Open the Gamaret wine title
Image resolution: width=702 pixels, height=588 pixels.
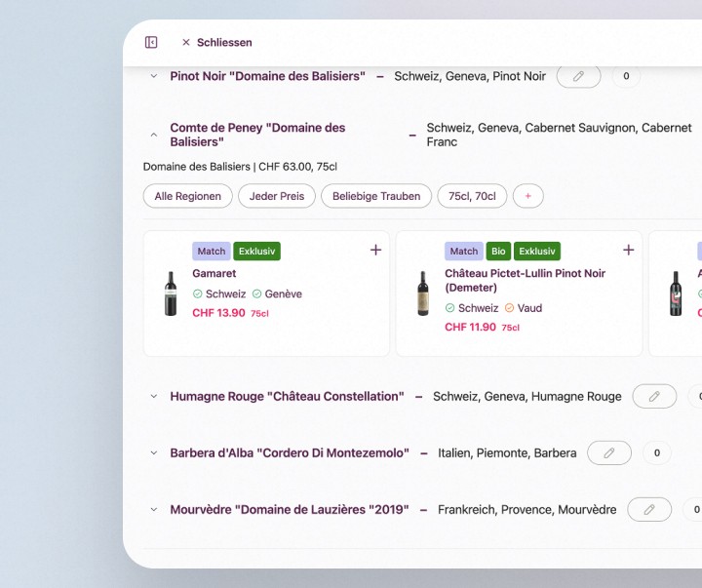214,273
